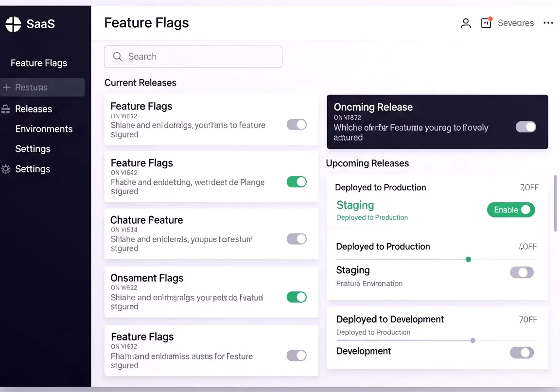Image resolution: width=560 pixels, height=392 pixels.
Task: Click the black Staging label above Pratura Environation
Action: tap(353, 270)
